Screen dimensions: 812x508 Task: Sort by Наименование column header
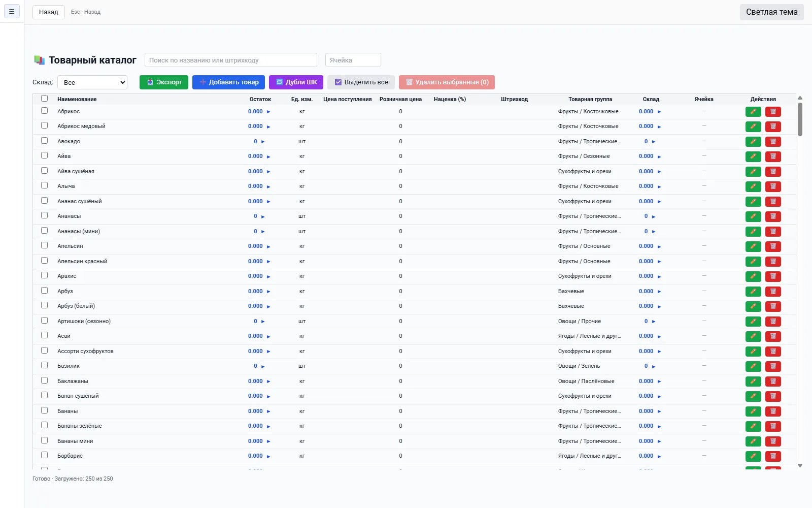[x=77, y=99]
